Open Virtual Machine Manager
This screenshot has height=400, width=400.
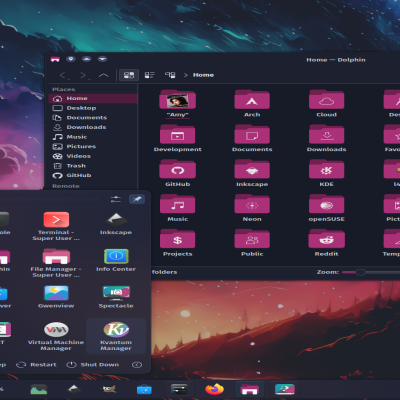coord(56,336)
